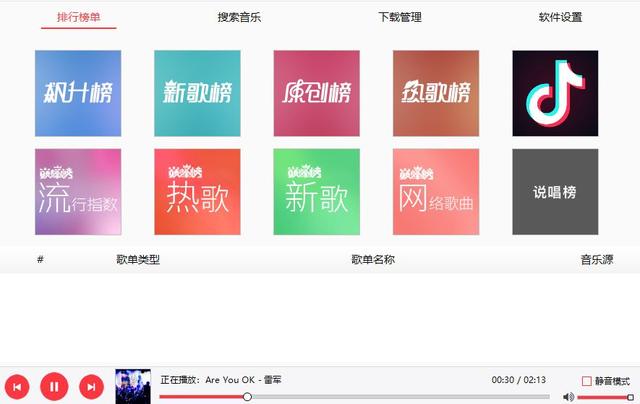This screenshot has height=404, width=640.
Task: Click the # column header
Action: [x=40, y=260]
